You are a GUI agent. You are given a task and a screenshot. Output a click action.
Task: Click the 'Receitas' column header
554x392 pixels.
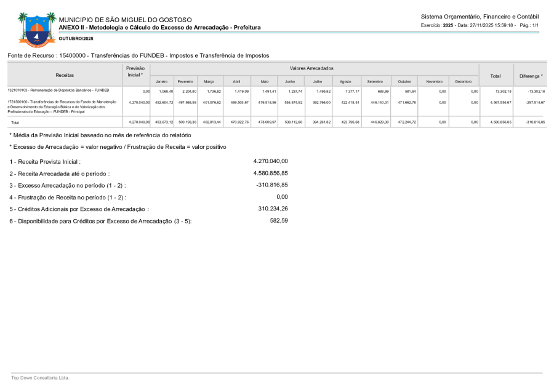(65, 75)
